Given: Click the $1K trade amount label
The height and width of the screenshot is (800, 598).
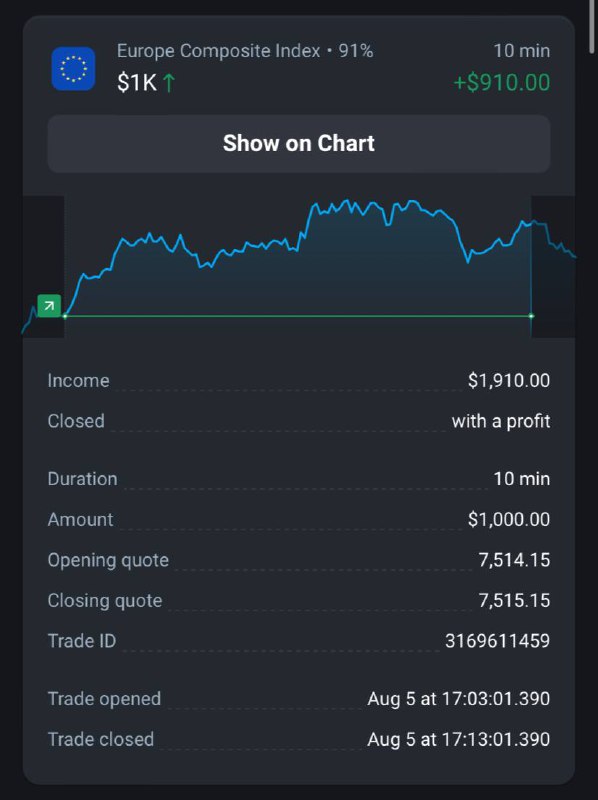Looking at the screenshot, I should click(x=137, y=83).
